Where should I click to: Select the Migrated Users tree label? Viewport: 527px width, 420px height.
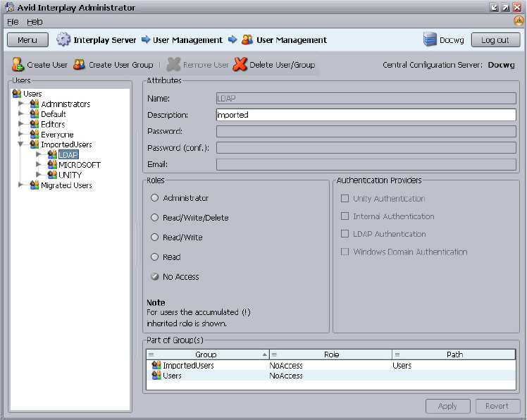coord(66,185)
